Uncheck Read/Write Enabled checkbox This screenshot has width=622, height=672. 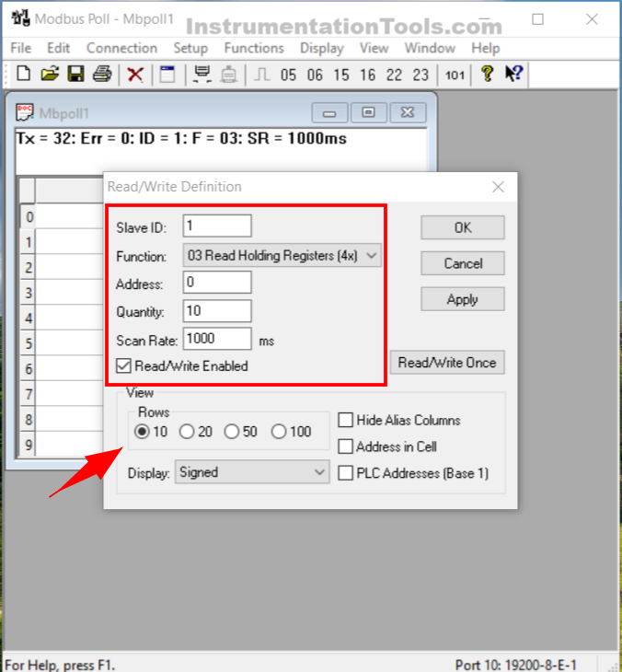click(124, 366)
